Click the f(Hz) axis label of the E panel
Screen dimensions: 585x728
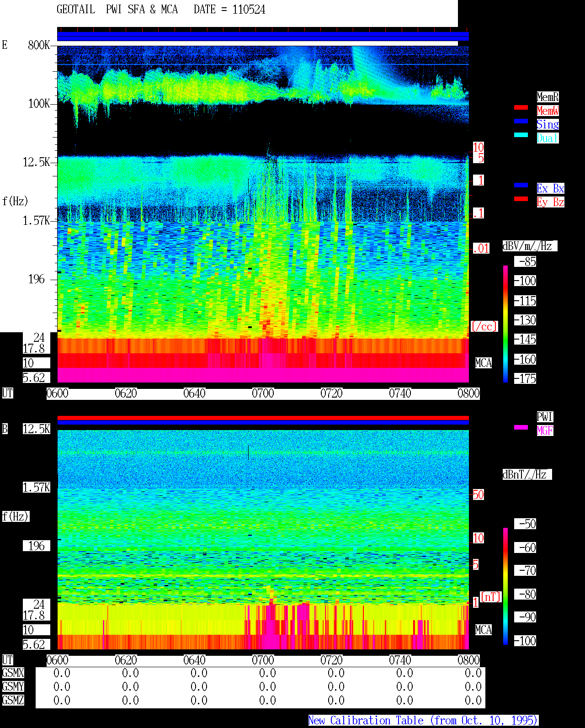[15, 201]
